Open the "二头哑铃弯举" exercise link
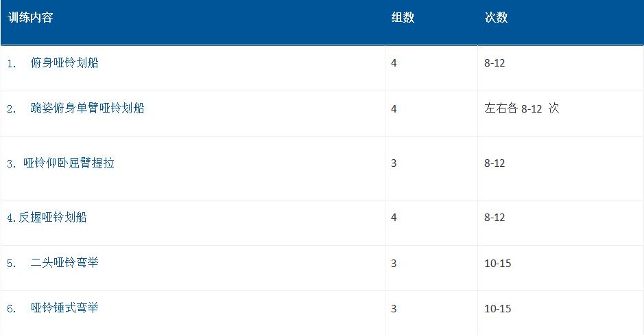The image size is (644, 335). (64, 263)
